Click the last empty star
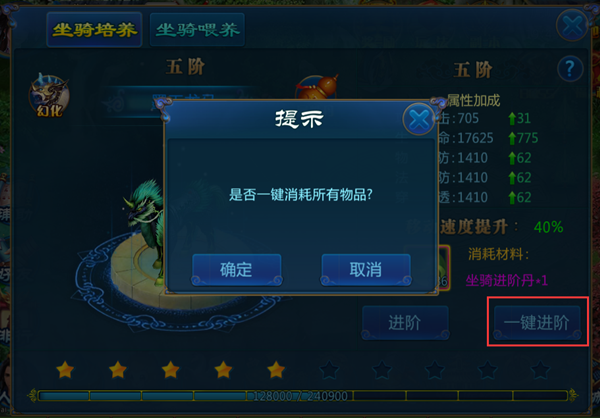This screenshot has height=418, width=600. tap(540, 370)
